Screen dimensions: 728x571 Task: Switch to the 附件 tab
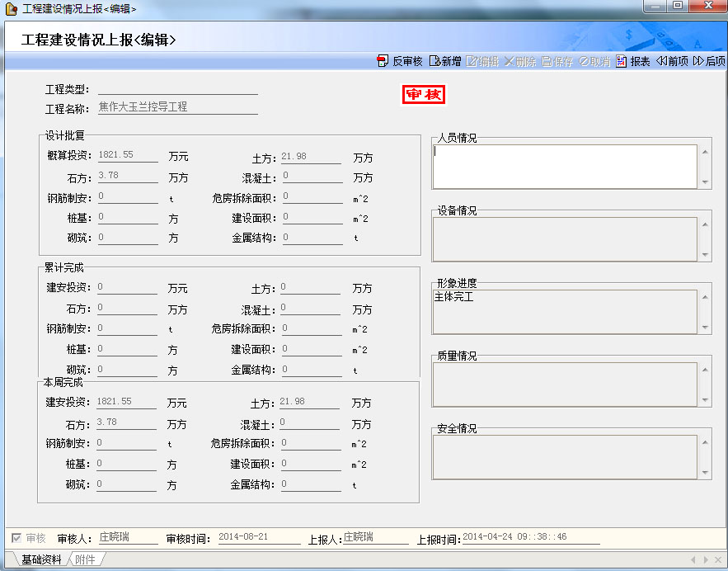(85, 559)
